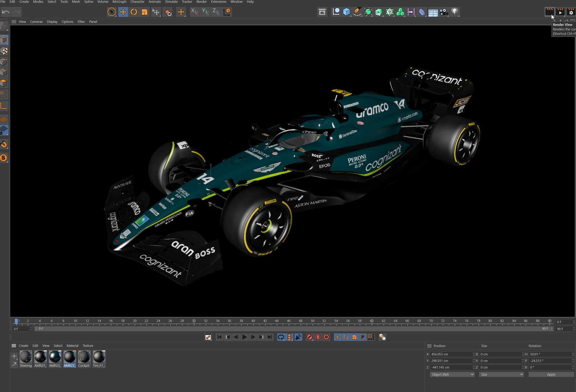
Task: Add new material with plus icon
Action: (14, 356)
